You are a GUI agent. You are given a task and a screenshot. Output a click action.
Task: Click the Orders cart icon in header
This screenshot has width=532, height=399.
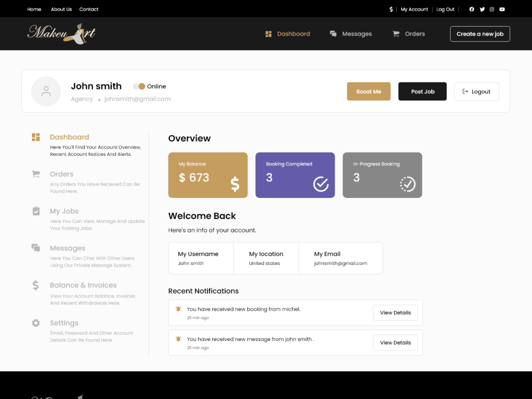click(x=396, y=34)
